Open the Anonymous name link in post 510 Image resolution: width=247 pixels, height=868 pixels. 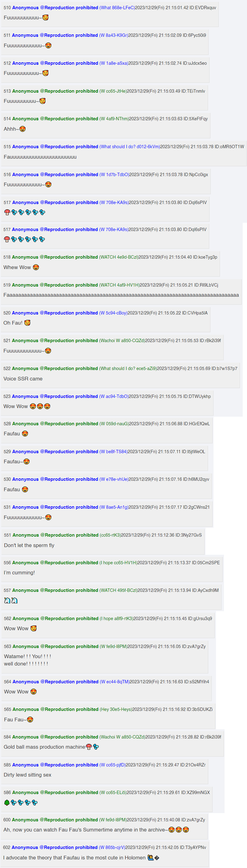coord(25,7)
